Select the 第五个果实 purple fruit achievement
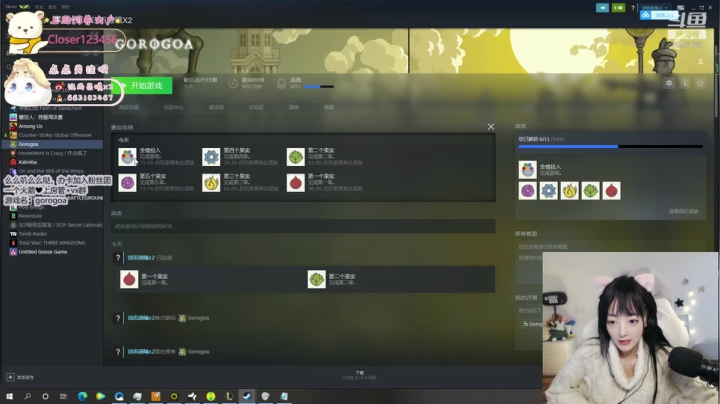This screenshot has height=404, width=720. (127, 183)
